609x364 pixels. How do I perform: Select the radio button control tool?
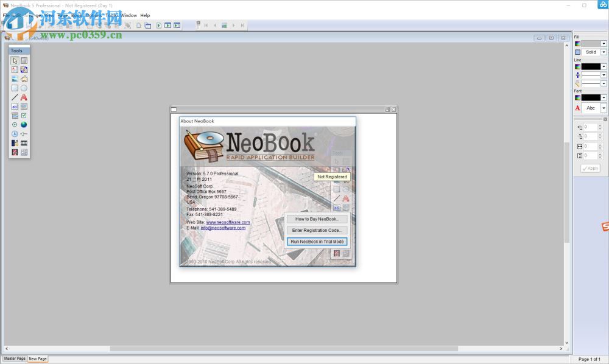15,124
